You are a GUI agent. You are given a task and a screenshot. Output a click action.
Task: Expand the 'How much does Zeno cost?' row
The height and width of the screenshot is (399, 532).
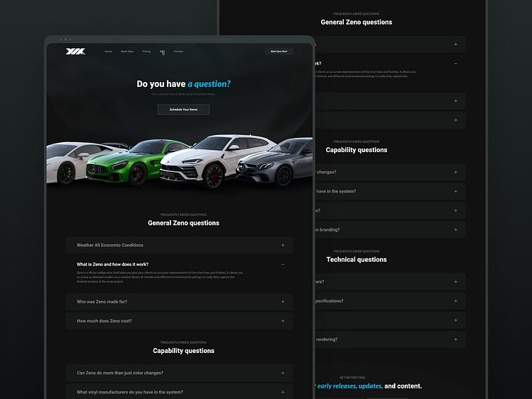click(180, 321)
